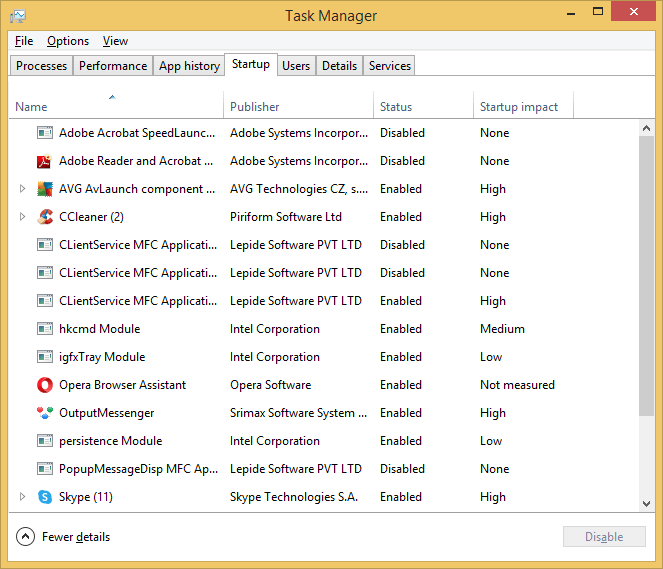663x569 pixels.
Task: Expand the CCleaner (2) group
Action: click(22, 216)
